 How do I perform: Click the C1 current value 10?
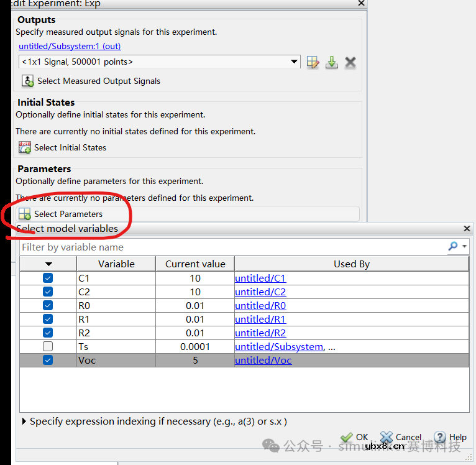click(195, 279)
